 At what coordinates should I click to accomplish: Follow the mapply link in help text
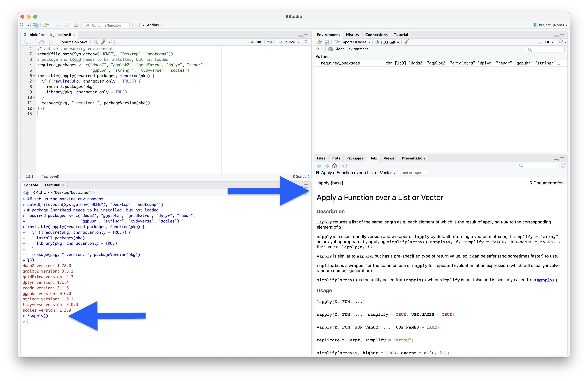coord(545,280)
